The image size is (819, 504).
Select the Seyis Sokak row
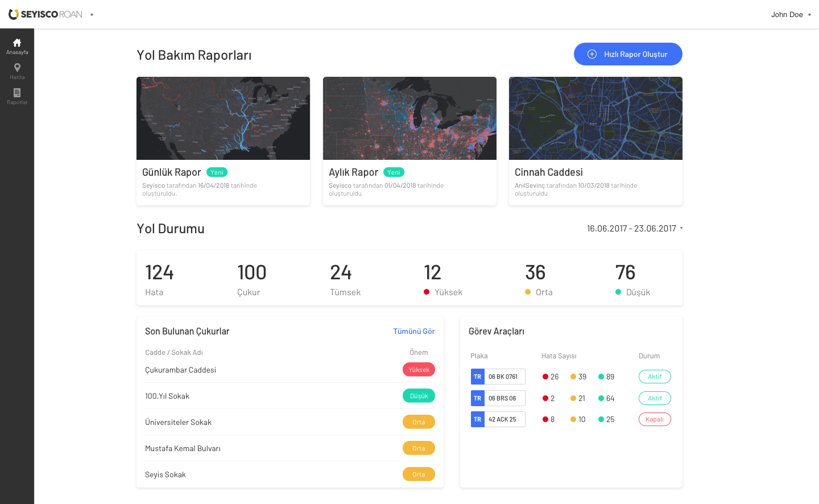[x=290, y=474]
